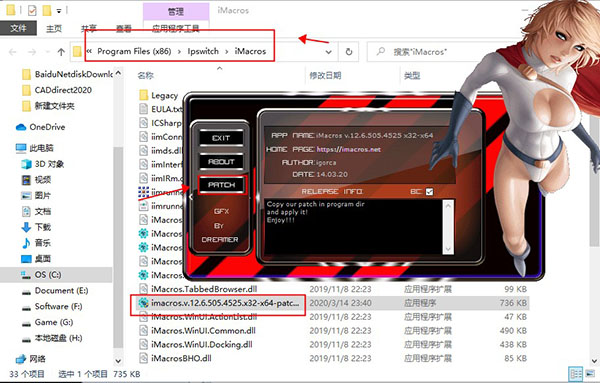Select imacros.v.12.6.505.4525.x32-x64-patch file
600x383 pixels.
coord(218,303)
